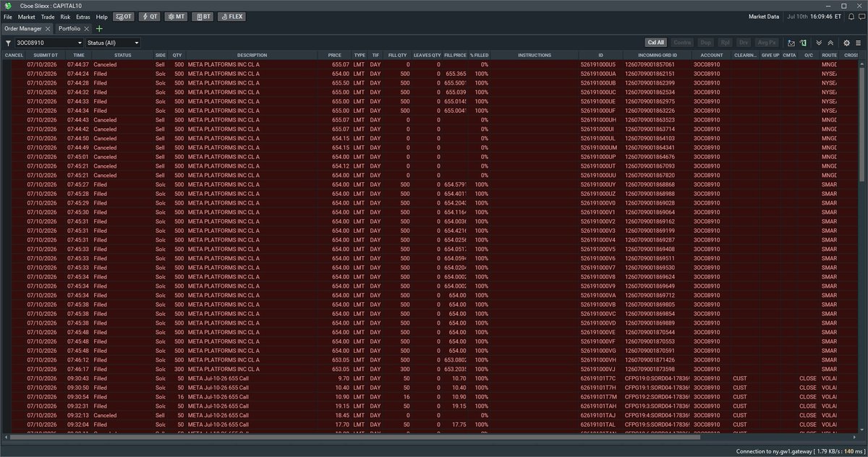868x457 pixels.
Task: Click fill price 655.365 cell
Action: pyautogui.click(x=456, y=74)
